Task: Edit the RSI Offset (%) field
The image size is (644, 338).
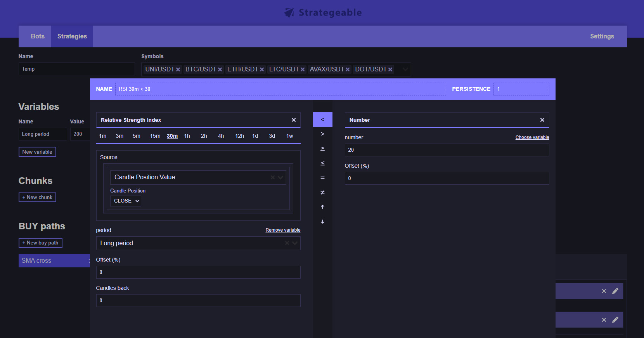Action: pyautogui.click(x=198, y=272)
